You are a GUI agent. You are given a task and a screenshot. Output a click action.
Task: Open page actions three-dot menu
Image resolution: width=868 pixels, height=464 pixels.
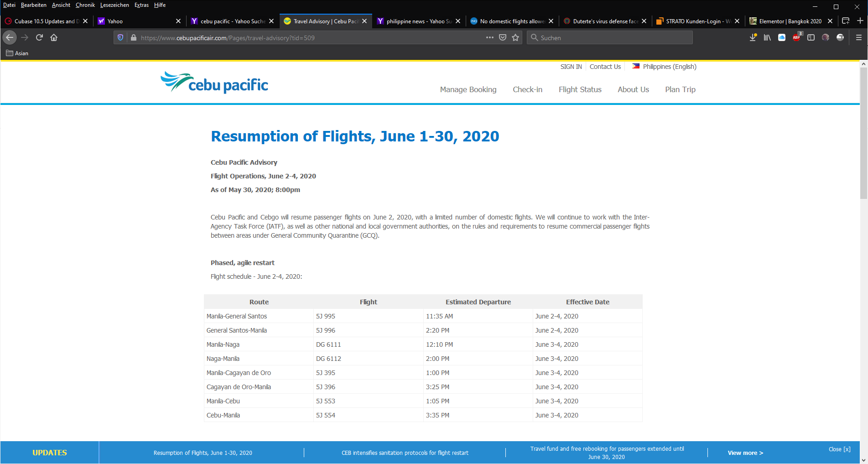pos(490,37)
